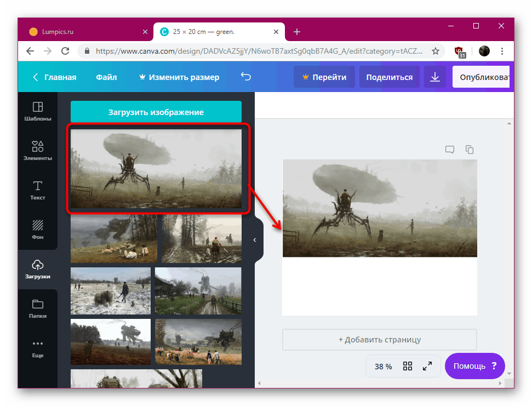Collapse the side panel with arrow handle
The width and height of the screenshot is (532, 406).
click(255, 240)
